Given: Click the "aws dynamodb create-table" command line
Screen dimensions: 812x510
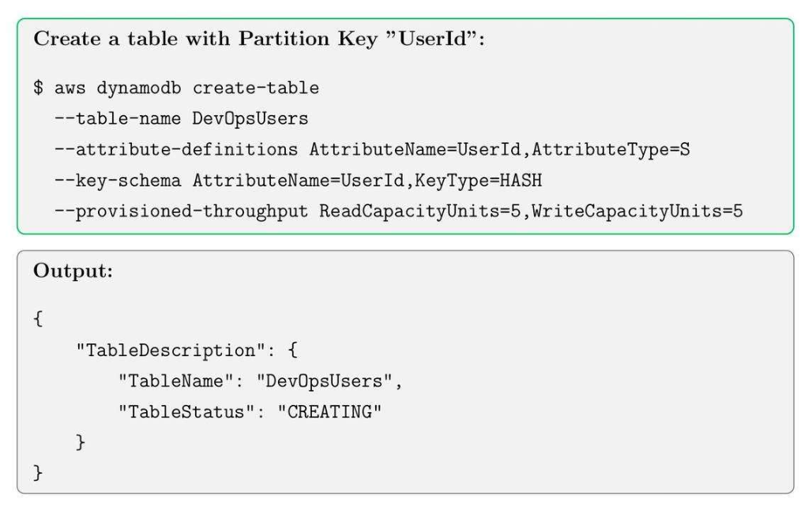Looking at the screenshot, I should click(186, 88).
